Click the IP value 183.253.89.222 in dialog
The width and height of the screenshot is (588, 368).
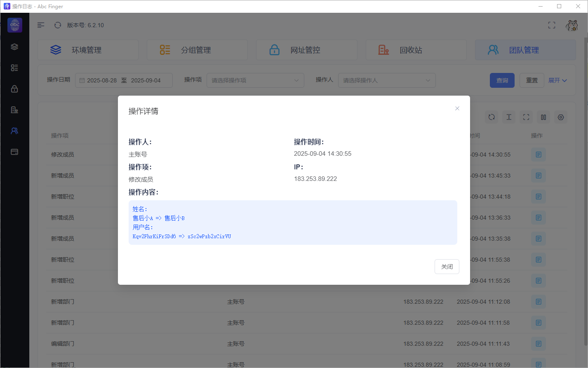tap(315, 179)
